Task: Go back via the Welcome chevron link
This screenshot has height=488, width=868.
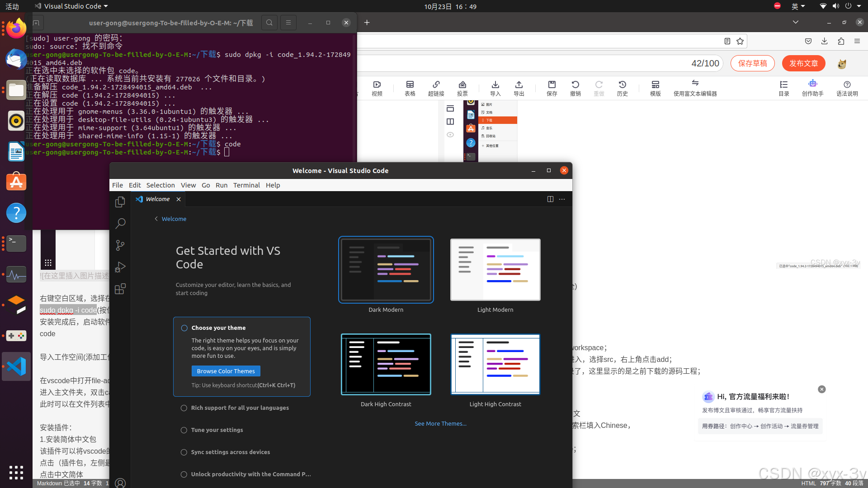Action: [170, 219]
